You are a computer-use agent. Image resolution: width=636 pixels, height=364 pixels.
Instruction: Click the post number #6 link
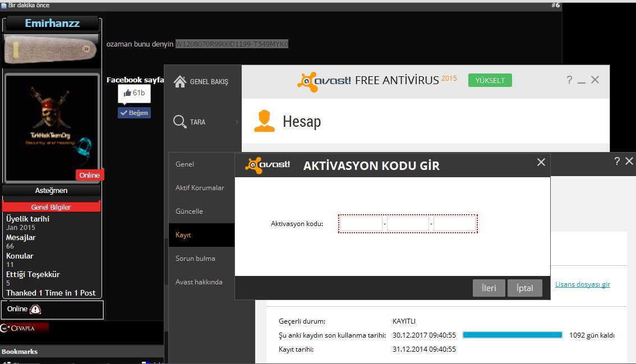click(555, 5)
